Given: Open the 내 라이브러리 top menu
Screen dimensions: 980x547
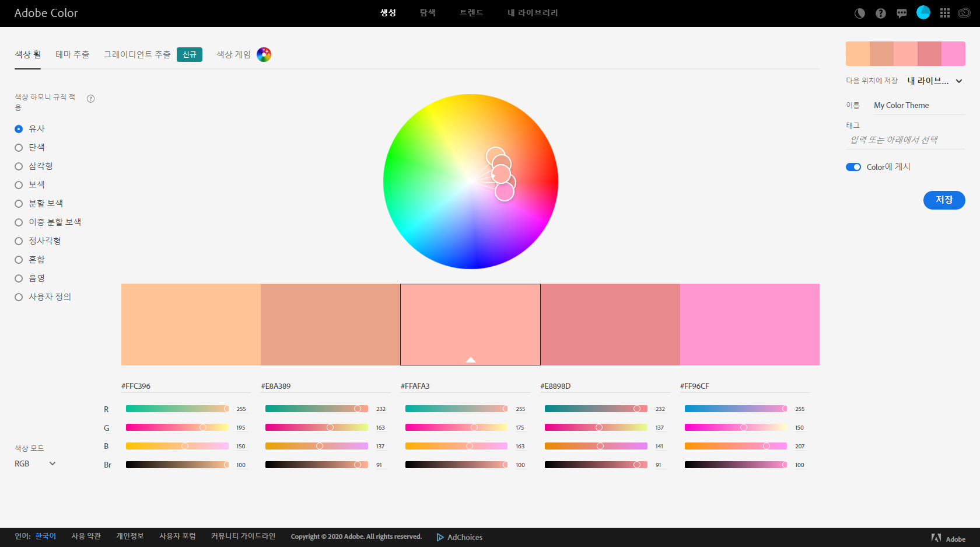Looking at the screenshot, I should [533, 13].
